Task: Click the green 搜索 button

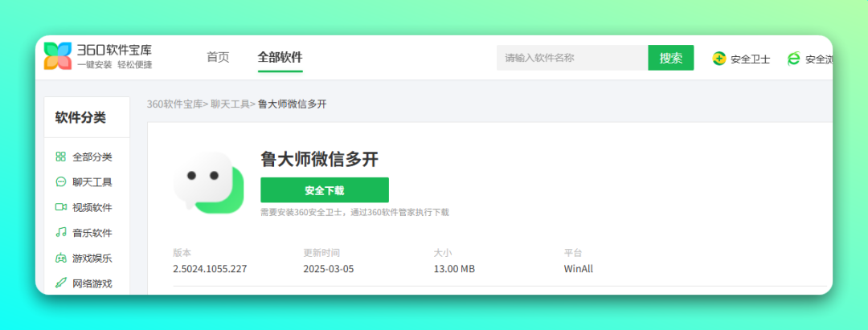Action: click(671, 58)
